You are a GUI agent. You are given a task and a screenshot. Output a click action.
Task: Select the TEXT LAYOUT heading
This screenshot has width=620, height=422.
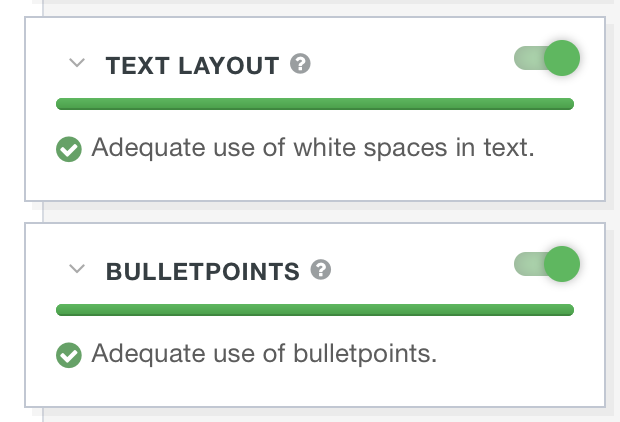click(x=192, y=66)
